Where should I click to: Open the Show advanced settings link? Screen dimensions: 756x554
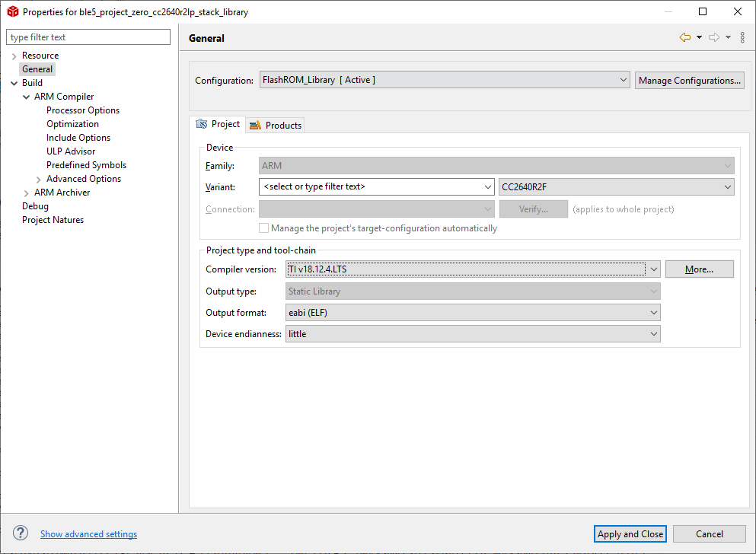(x=88, y=534)
